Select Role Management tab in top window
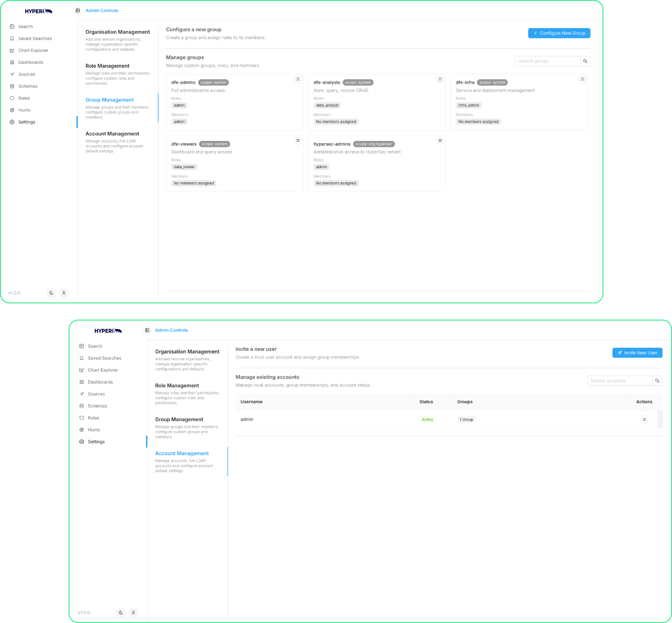 [118, 74]
